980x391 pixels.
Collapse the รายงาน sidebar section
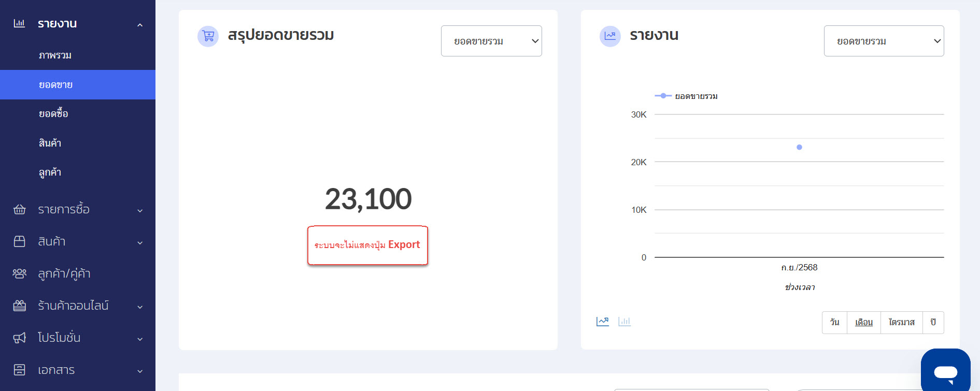pos(139,24)
